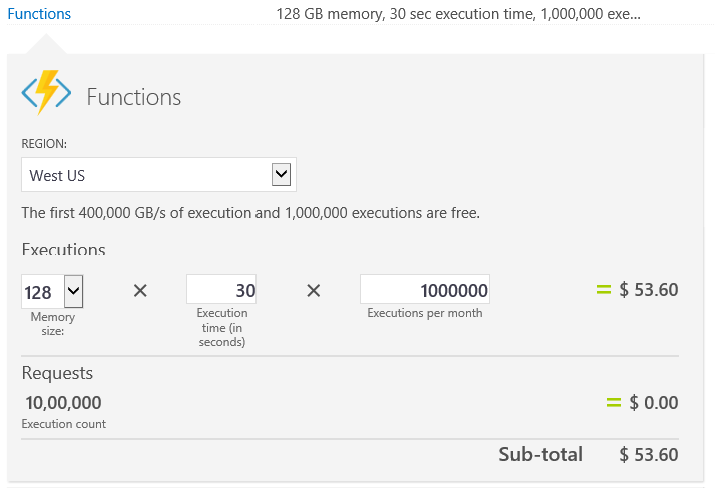
Task: Expand the 128 memory size dropdown
Action: (73, 292)
